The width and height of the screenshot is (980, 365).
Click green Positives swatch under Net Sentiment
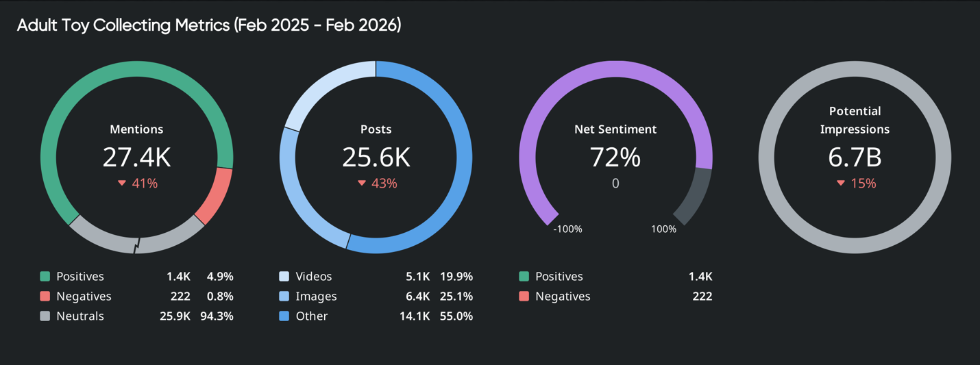click(524, 277)
